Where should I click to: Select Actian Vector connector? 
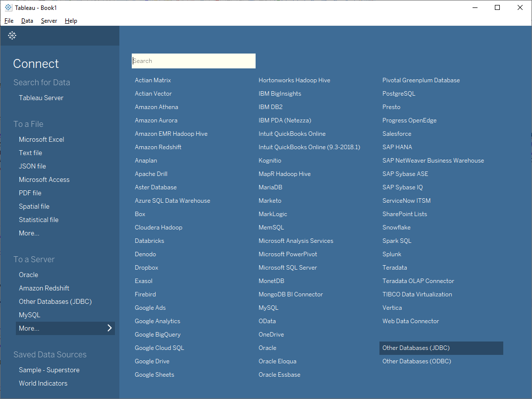click(154, 93)
